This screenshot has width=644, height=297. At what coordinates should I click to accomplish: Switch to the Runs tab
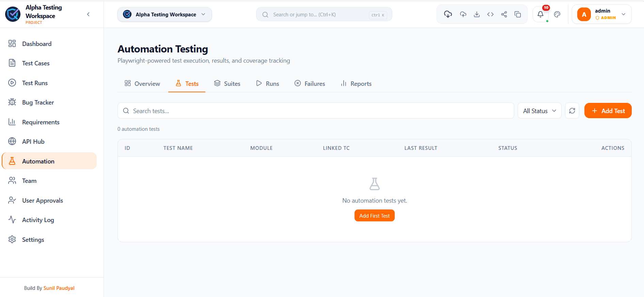(268, 83)
